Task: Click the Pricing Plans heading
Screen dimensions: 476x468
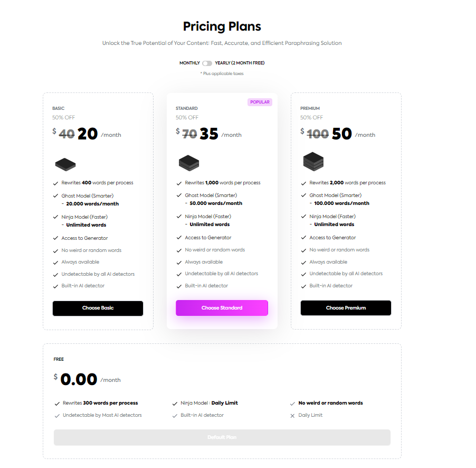Action: pyautogui.click(x=222, y=26)
